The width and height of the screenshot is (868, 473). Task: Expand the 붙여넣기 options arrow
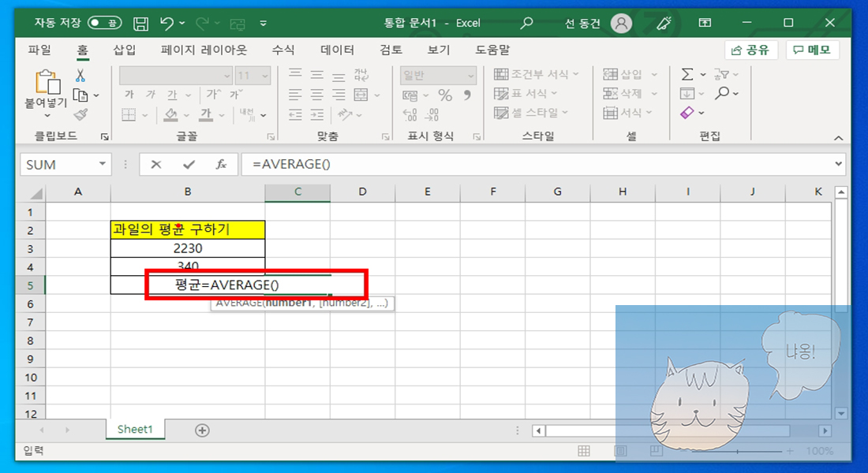click(47, 115)
